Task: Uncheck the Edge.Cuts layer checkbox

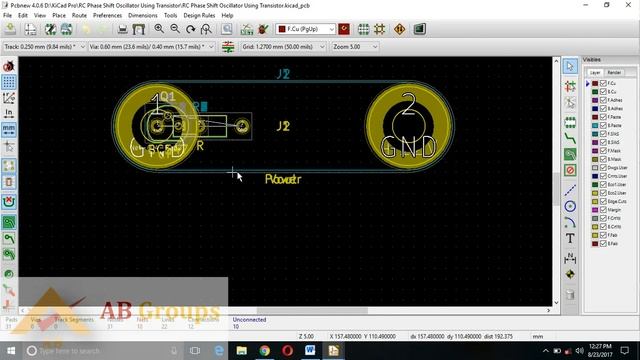Action: click(x=603, y=201)
